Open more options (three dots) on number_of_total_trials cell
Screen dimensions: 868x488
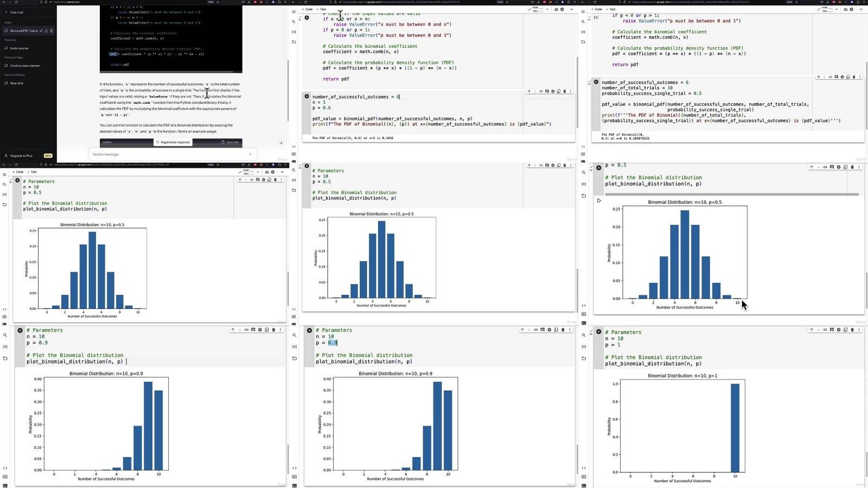(860, 77)
